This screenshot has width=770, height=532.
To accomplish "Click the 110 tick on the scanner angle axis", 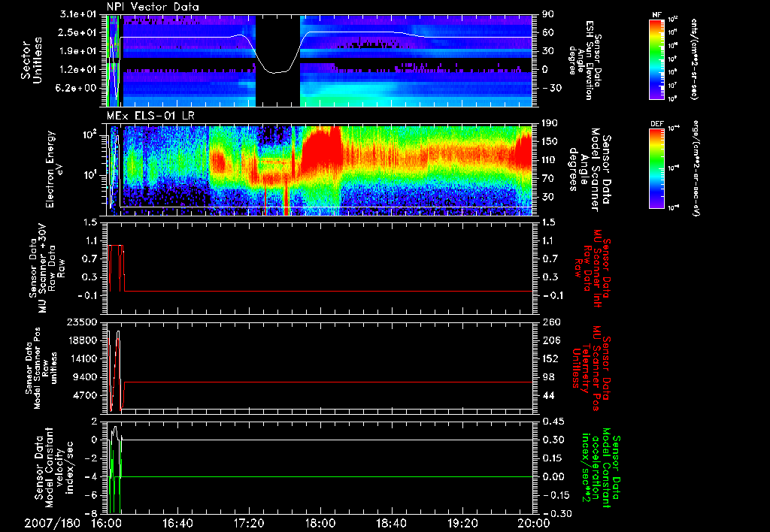I will click(x=548, y=160).
